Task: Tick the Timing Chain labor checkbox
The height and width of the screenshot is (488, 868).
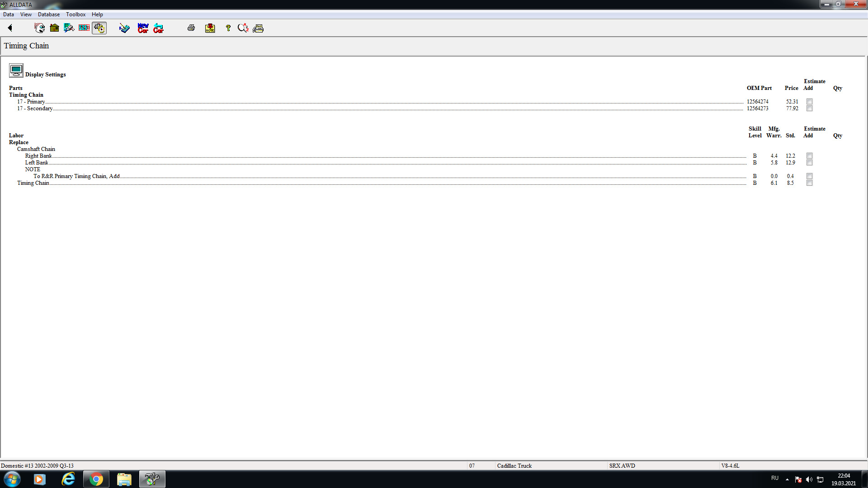Action: (809, 183)
